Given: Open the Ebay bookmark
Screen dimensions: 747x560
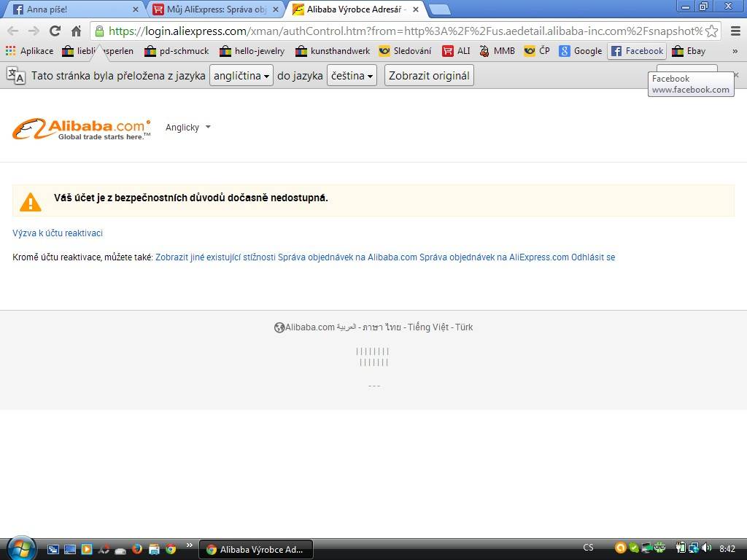Looking at the screenshot, I should (689, 51).
